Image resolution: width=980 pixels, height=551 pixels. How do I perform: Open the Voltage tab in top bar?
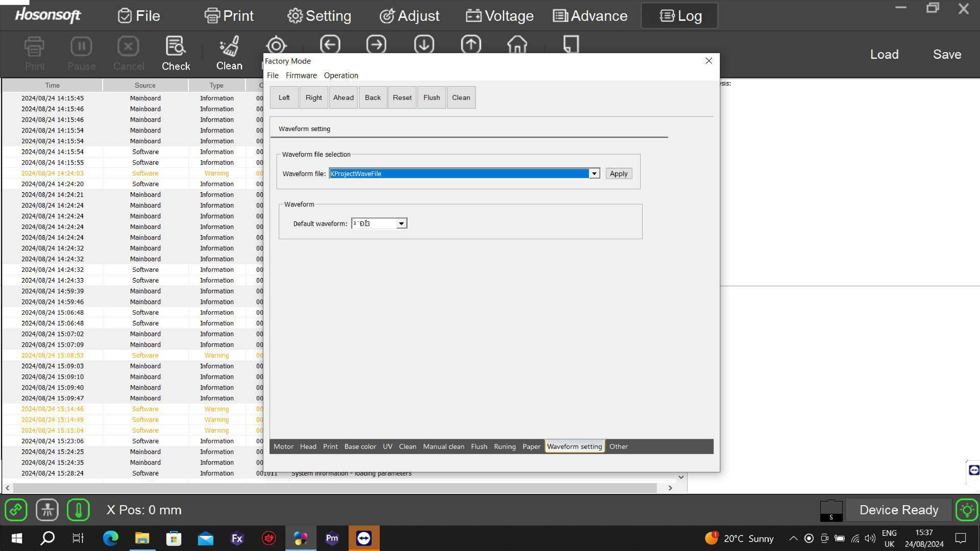coord(500,16)
